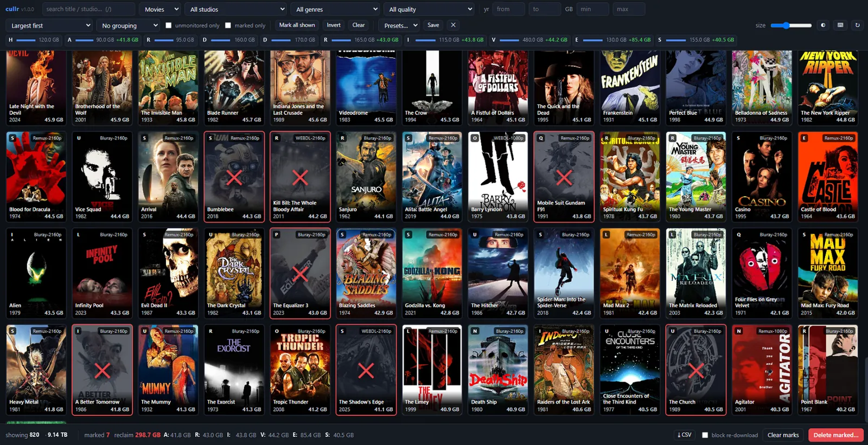Screen dimensions: 868x445
Task: Click the red X on Mobile Suit Gundam F91
Action: pyautogui.click(x=564, y=177)
